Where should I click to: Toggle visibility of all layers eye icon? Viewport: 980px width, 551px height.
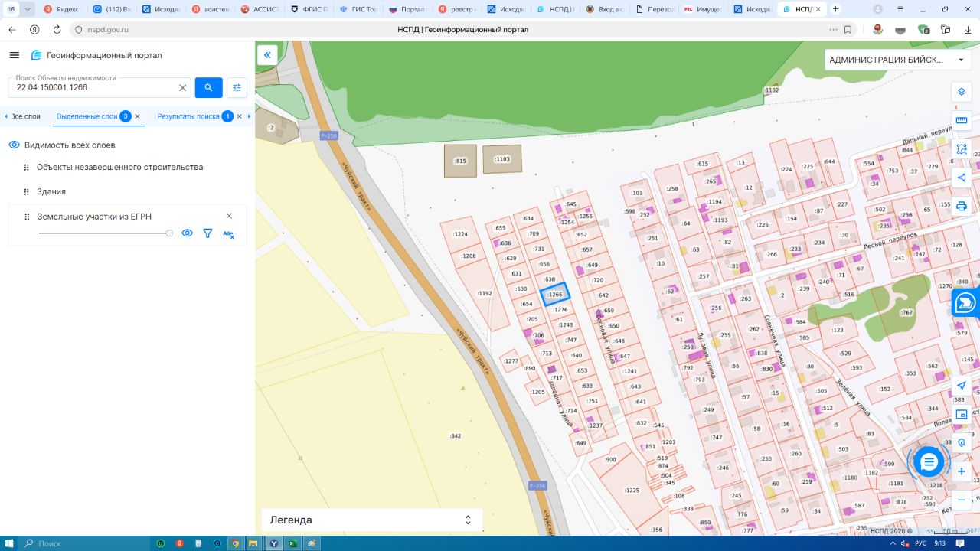click(x=14, y=145)
